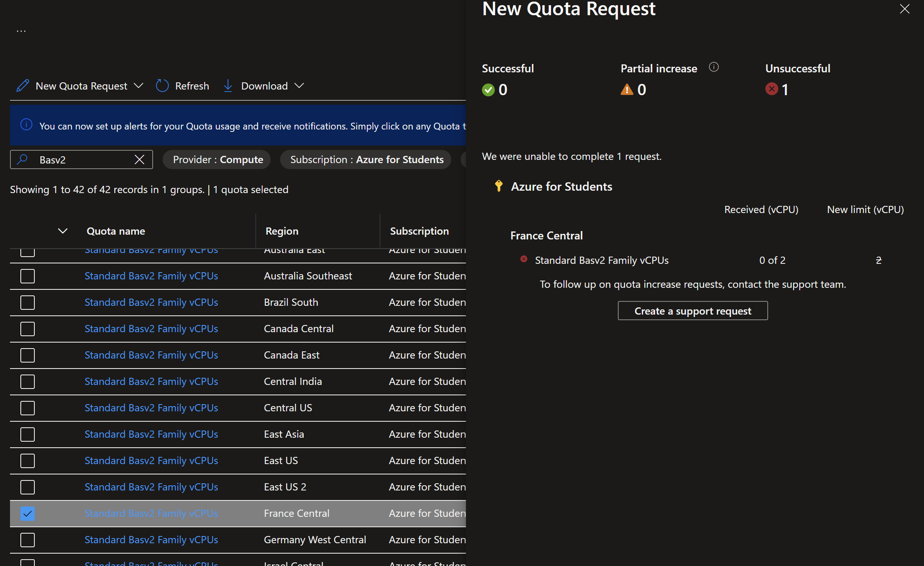Check the Australia Southeast row checkbox

(28, 276)
